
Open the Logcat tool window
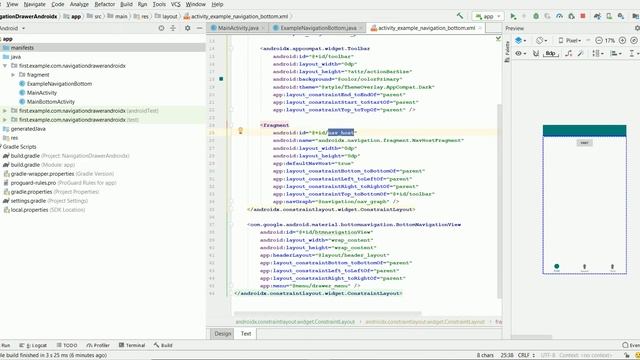tap(33, 345)
